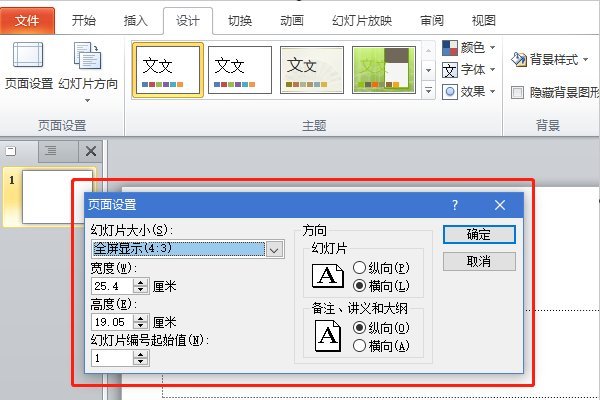Select the first highlighted Office theme thumbnail
Image resolution: width=600 pixels, height=400 pixels.
pos(168,70)
